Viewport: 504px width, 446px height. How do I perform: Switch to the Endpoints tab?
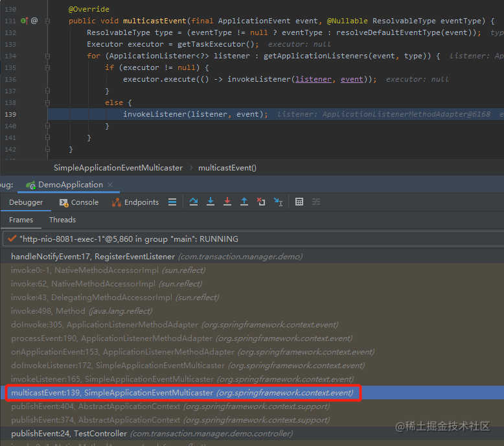pyautogui.click(x=135, y=202)
